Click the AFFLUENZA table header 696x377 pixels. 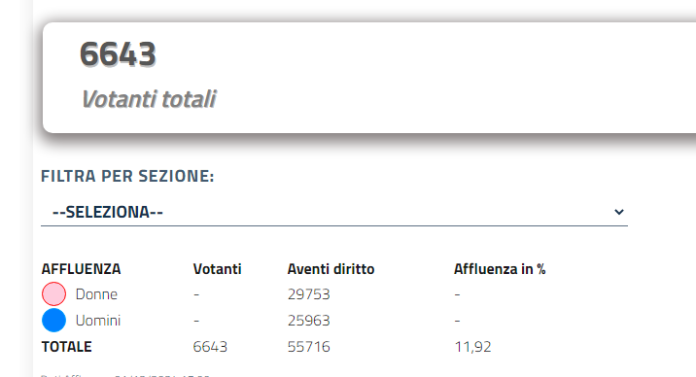click(x=81, y=269)
